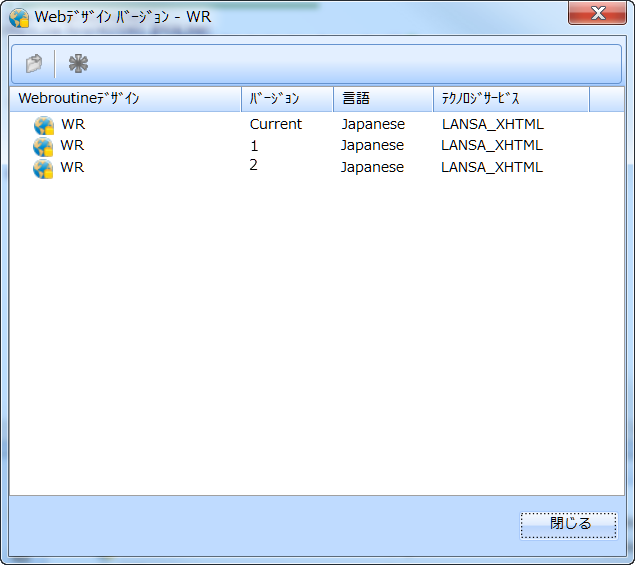635x565 pixels.
Task: Sort by テクノロジサービス column header
Action: point(511,98)
